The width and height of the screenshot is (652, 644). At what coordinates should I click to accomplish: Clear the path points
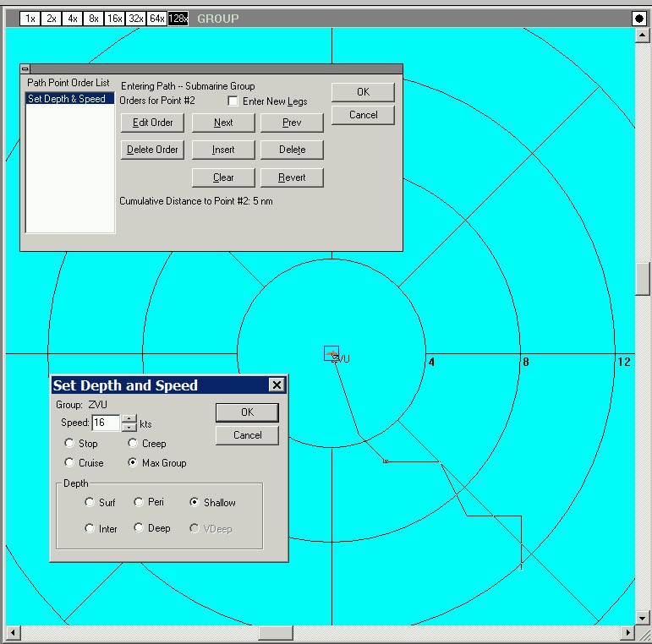coord(223,177)
